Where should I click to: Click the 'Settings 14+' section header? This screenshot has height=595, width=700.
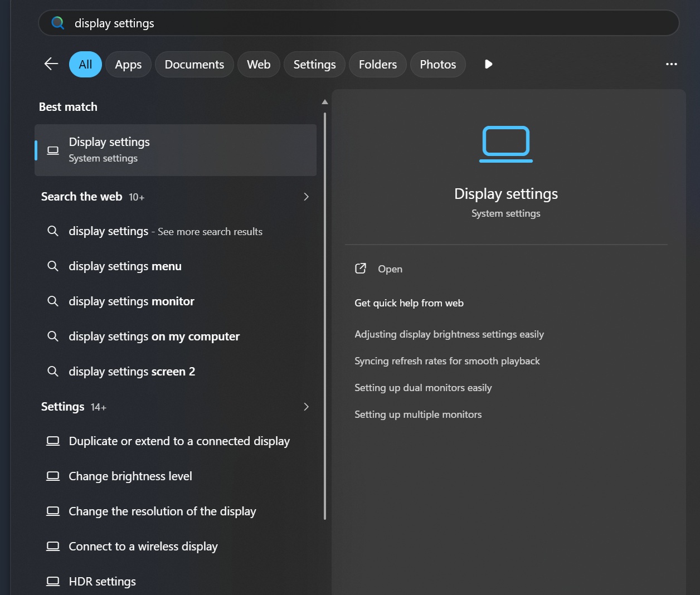[74, 407]
